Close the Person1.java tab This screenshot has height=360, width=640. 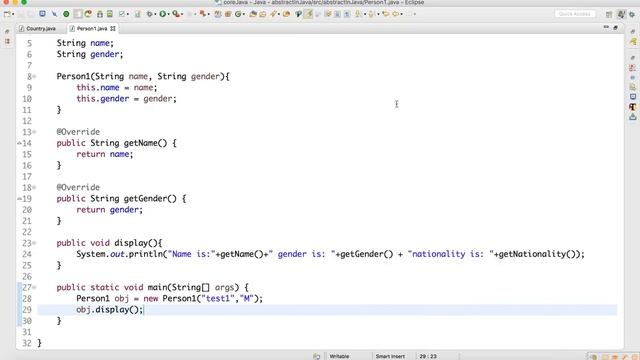[x=113, y=29]
